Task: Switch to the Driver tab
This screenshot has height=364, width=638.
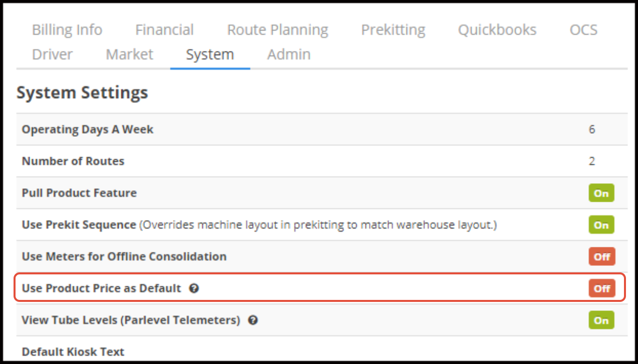Action: pos(52,54)
